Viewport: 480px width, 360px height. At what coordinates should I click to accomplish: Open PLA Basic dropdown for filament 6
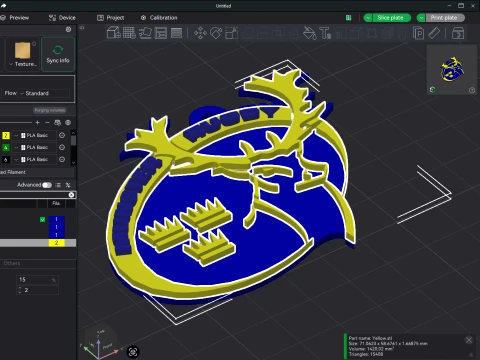click(x=34, y=160)
